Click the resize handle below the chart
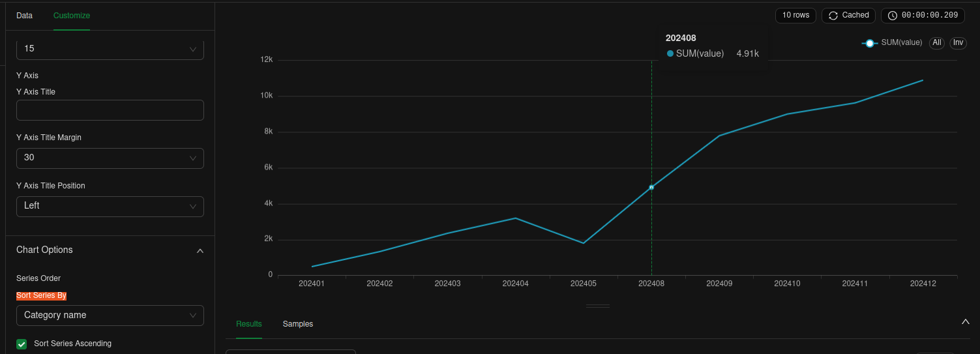This screenshot has height=354, width=980. click(x=597, y=306)
